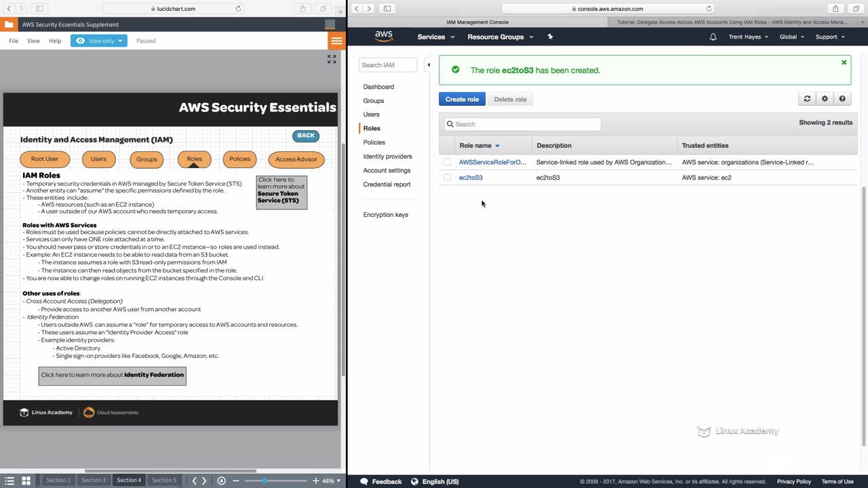Open the Feedback link in the AWS footer

(381, 482)
